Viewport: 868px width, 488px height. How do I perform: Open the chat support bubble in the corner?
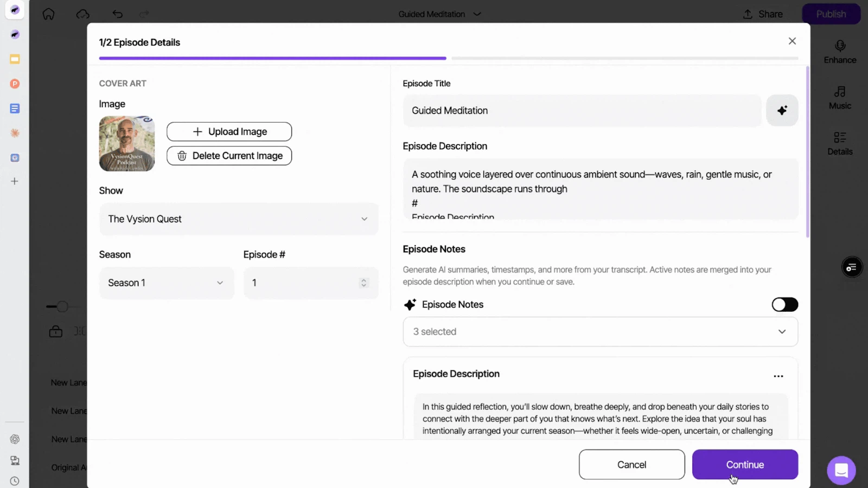tap(841, 470)
